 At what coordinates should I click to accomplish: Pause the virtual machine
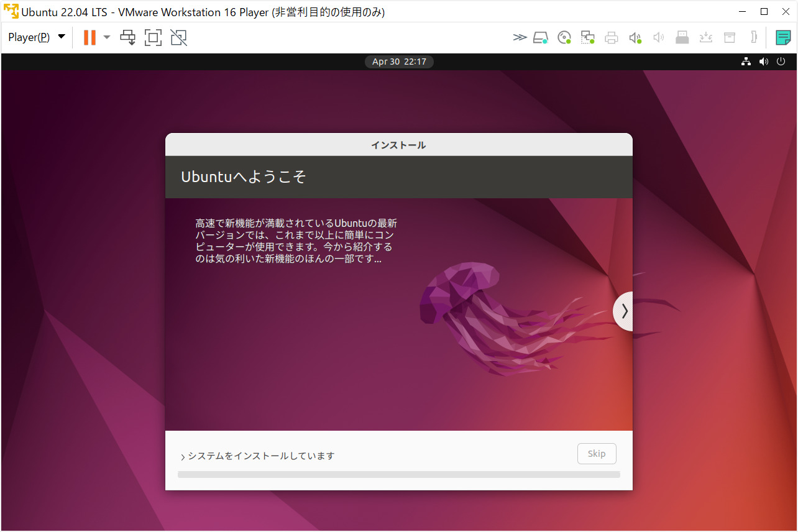(89, 37)
